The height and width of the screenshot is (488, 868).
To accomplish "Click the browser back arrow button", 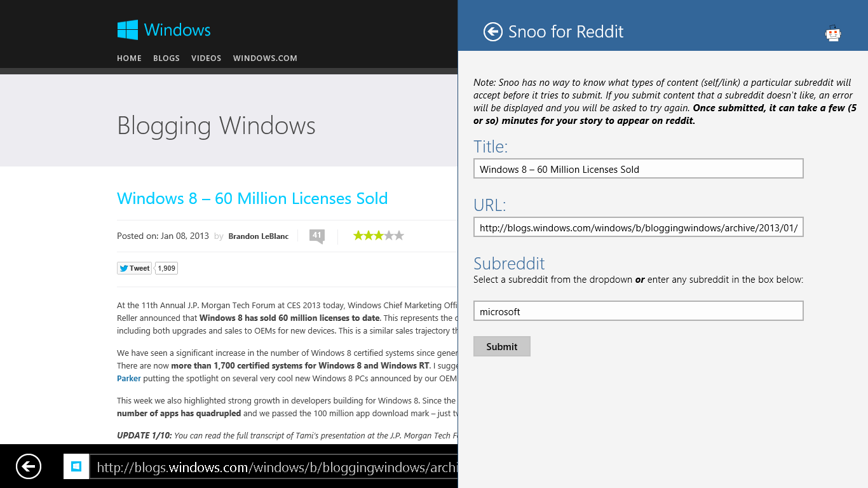I will [x=29, y=466].
